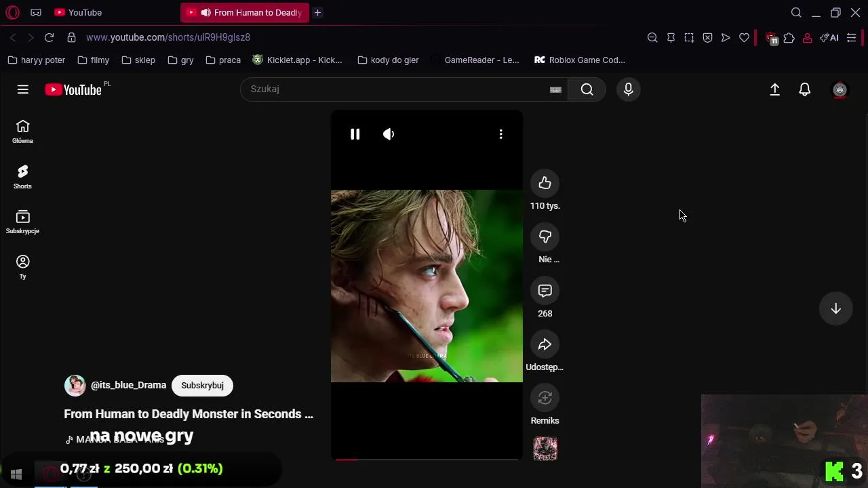Screen dimensions: 868x488
Task: Open the send flow arrow icon
Action: pyautogui.click(x=726, y=38)
